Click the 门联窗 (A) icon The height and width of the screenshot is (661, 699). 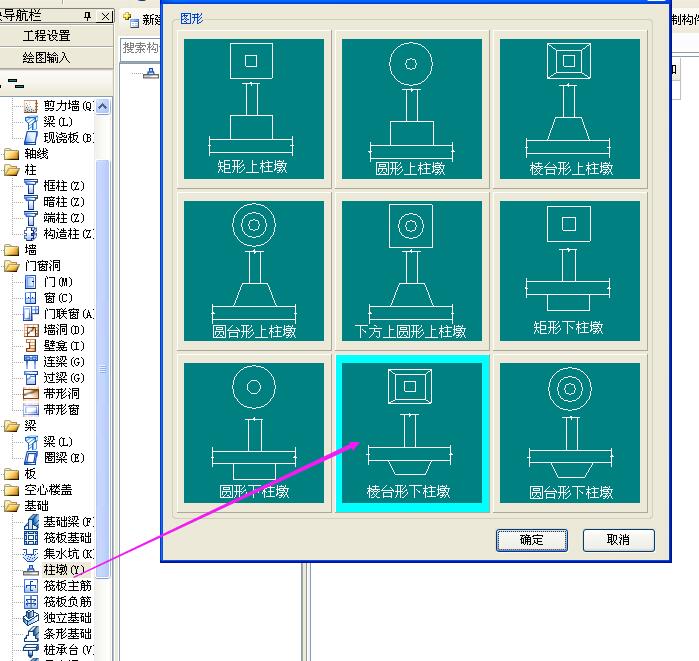30,314
